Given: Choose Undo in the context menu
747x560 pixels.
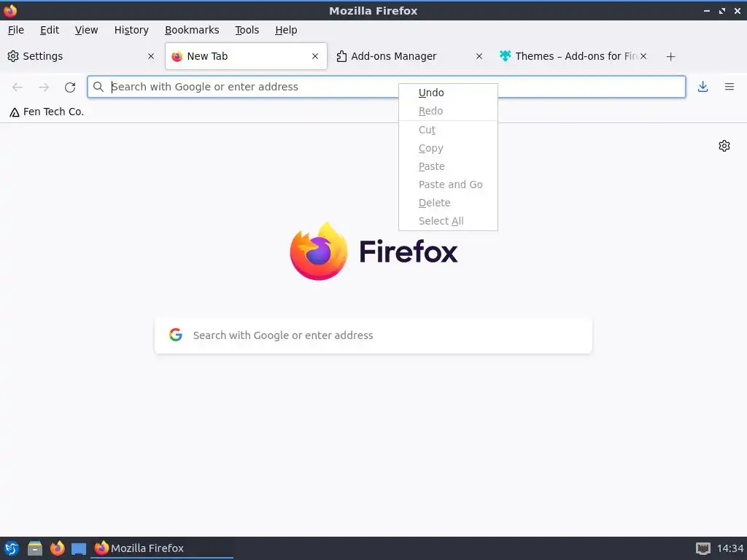Looking at the screenshot, I should click(449, 93).
